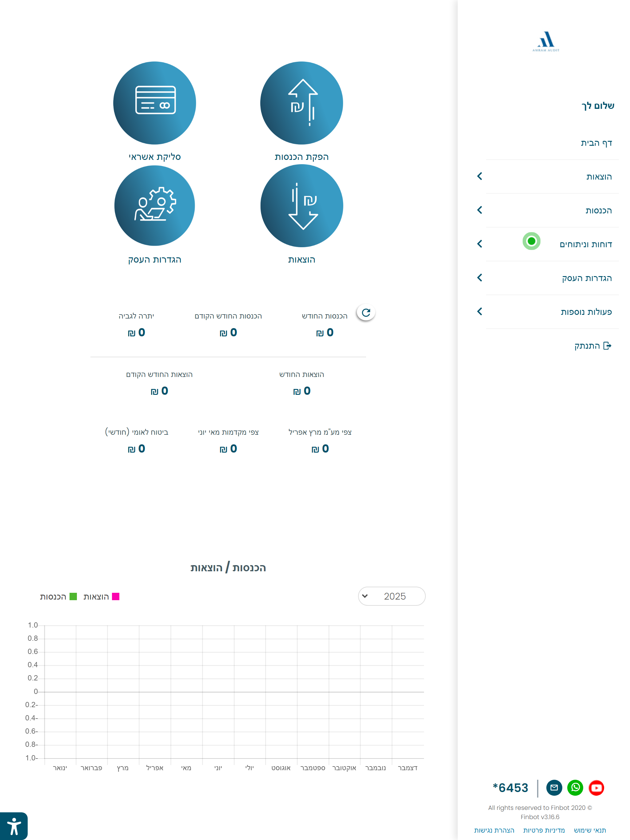
Task: Expand the פעולות נוספות sidebar chevron
Action: click(x=480, y=311)
